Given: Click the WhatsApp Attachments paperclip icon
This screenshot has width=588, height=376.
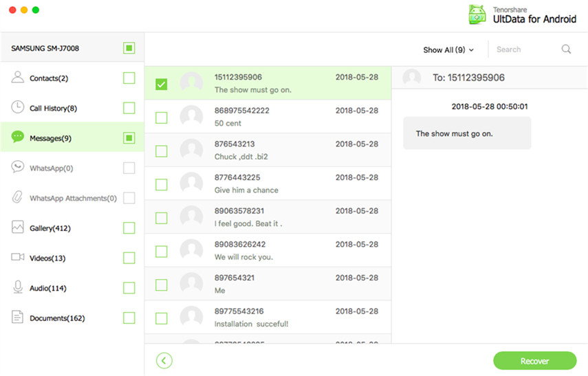Looking at the screenshot, I should point(18,197).
